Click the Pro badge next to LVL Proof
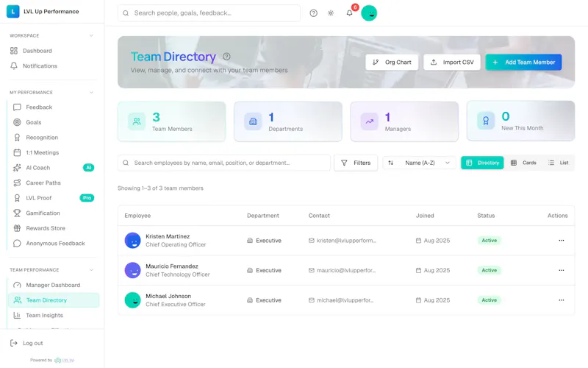The height and width of the screenshot is (368, 588). tap(87, 198)
